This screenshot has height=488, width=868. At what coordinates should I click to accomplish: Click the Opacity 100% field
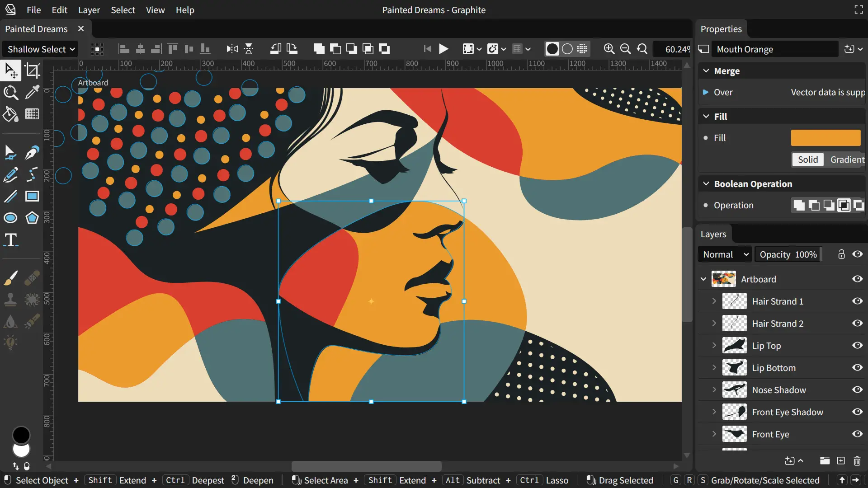point(788,254)
